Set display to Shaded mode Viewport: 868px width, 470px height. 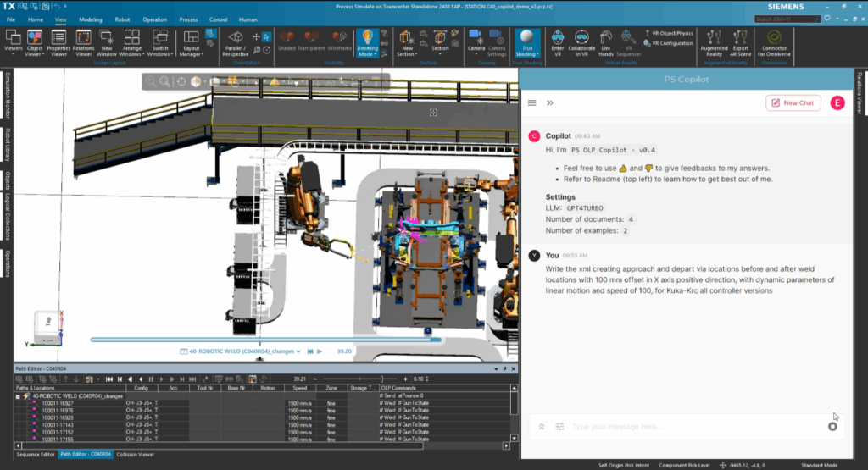pos(287,41)
